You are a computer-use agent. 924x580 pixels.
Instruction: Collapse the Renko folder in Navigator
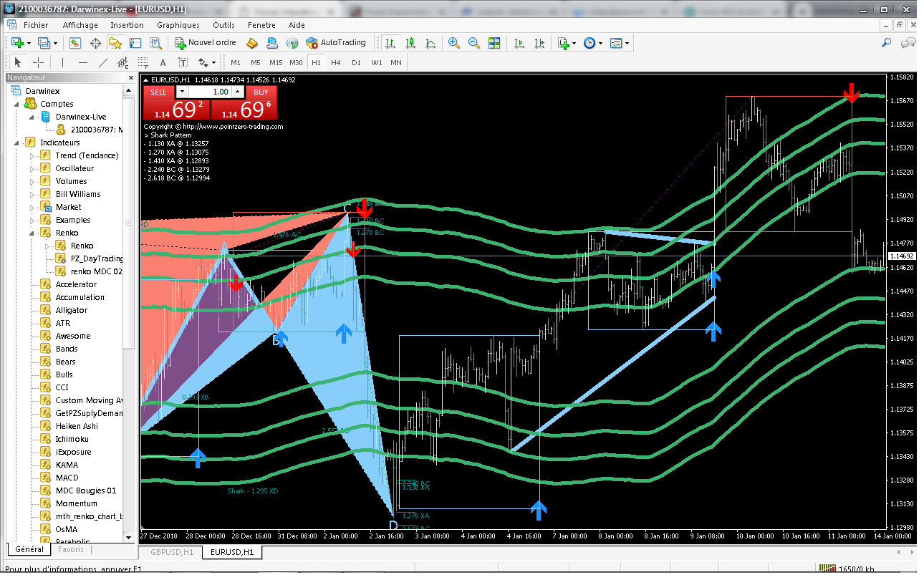click(32, 233)
